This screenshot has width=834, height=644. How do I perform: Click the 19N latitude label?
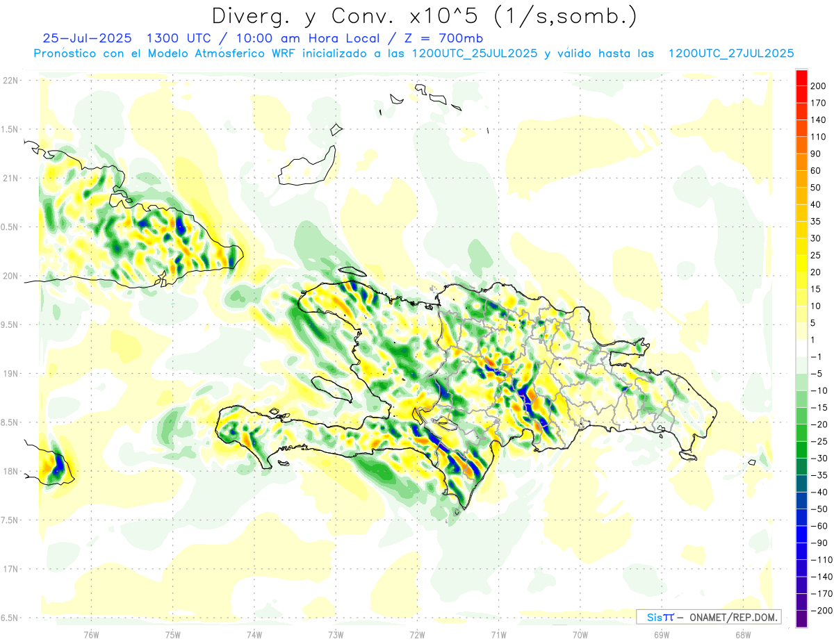click(x=11, y=373)
